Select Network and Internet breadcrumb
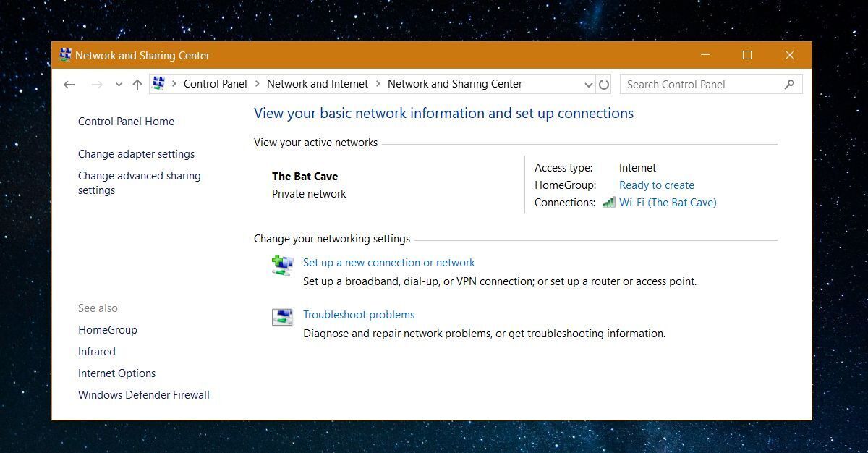Image resolution: width=868 pixels, height=453 pixels. [318, 84]
